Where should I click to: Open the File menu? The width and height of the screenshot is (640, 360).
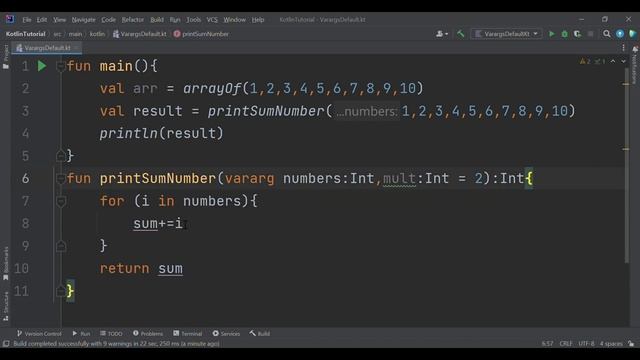(x=27, y=20)
